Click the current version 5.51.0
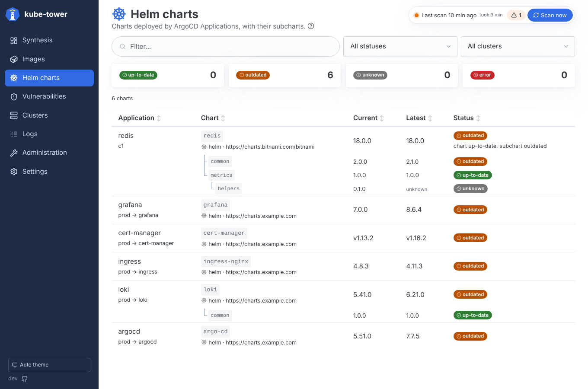The height and width of the screenshot is (389, 588). (362, 336)
